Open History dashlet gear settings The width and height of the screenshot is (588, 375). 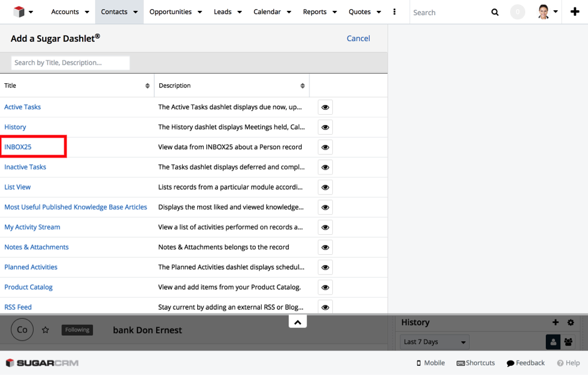(571, 322)
